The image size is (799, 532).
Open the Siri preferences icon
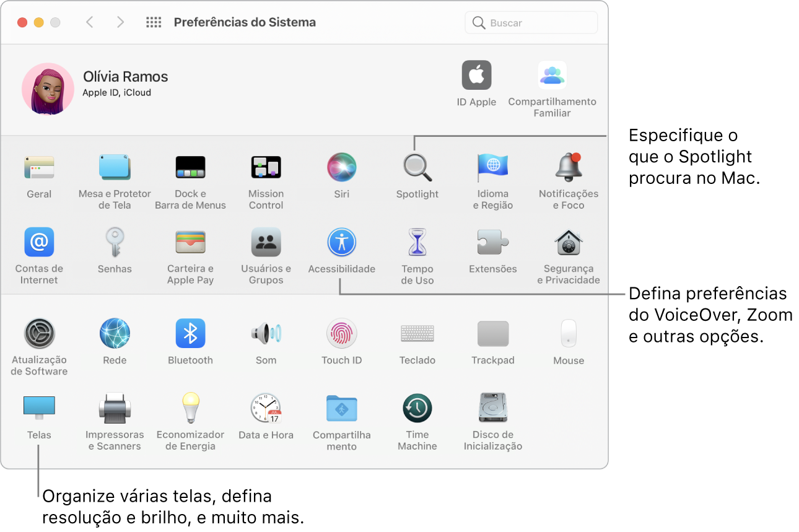[x=342, y=167]
